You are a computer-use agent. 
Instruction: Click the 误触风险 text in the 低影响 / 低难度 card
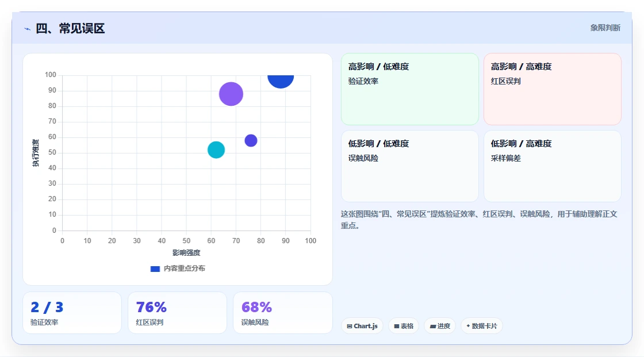point(363,158)
